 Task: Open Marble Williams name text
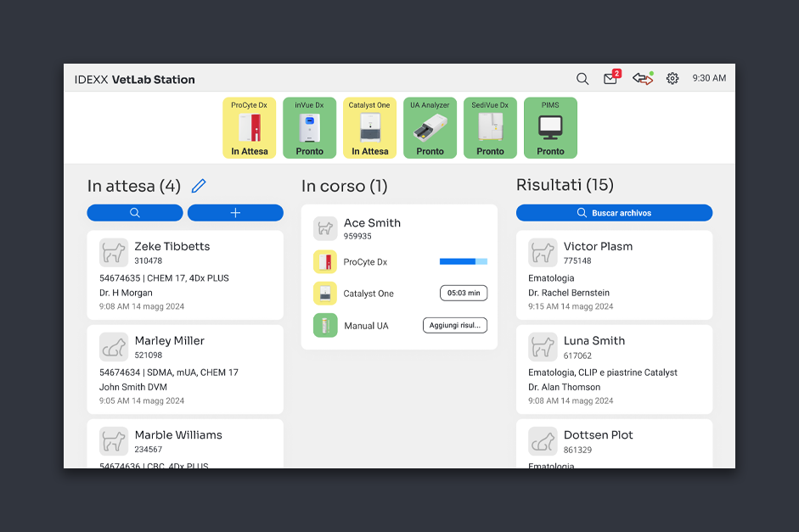click(178, 435)
